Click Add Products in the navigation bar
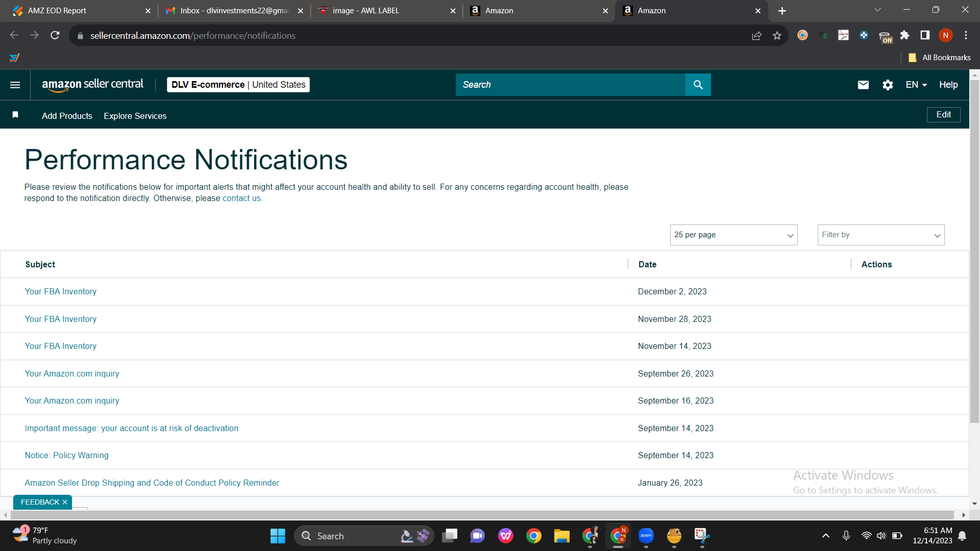 click(x=67, y=116)
